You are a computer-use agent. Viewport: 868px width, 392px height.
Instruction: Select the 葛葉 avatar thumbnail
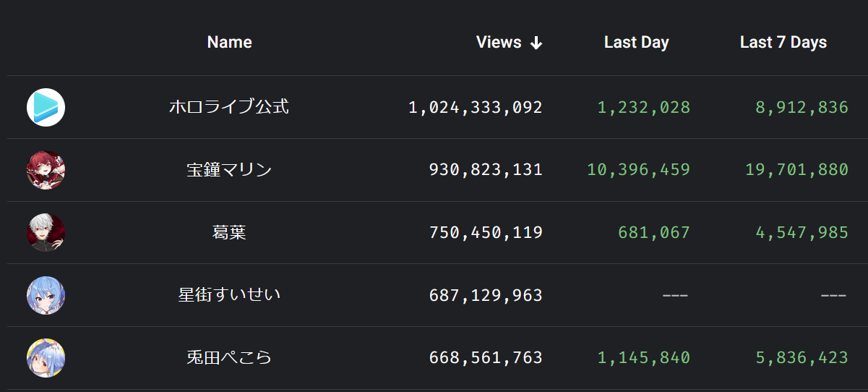46,233
